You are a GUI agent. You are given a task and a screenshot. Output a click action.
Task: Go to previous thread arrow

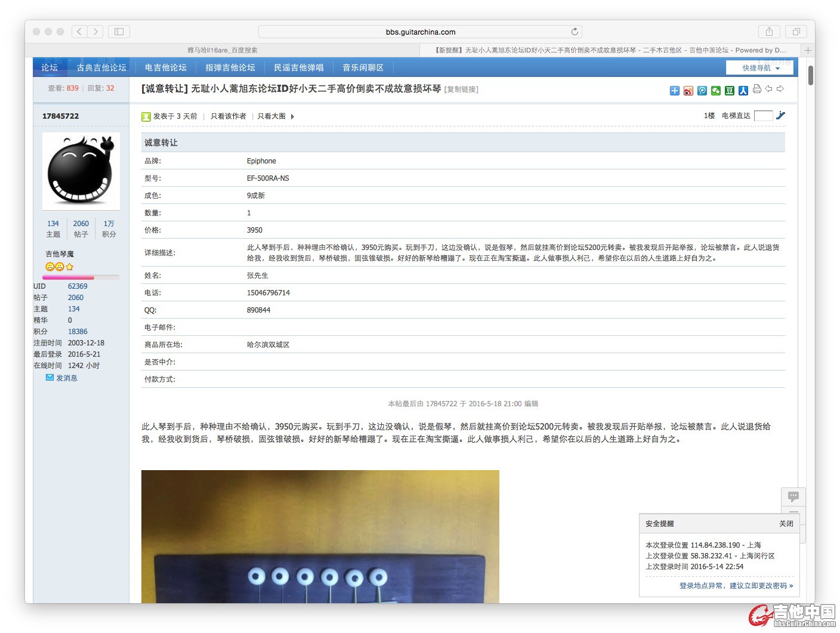click(769, 89)
